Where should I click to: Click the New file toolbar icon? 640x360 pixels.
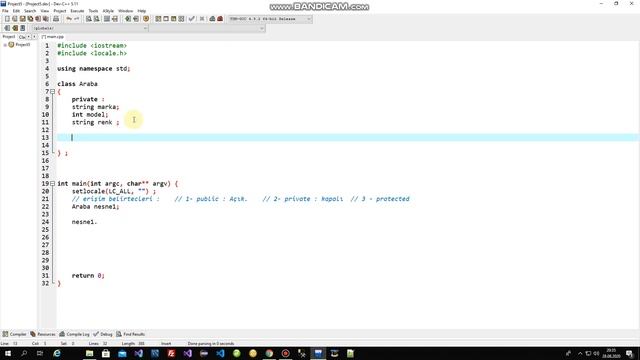pos(7,19)
